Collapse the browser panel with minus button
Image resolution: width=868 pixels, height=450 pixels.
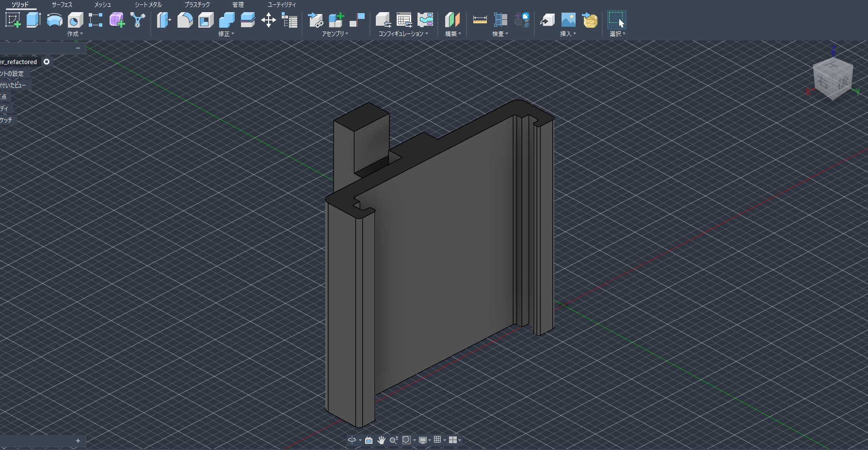78,48
